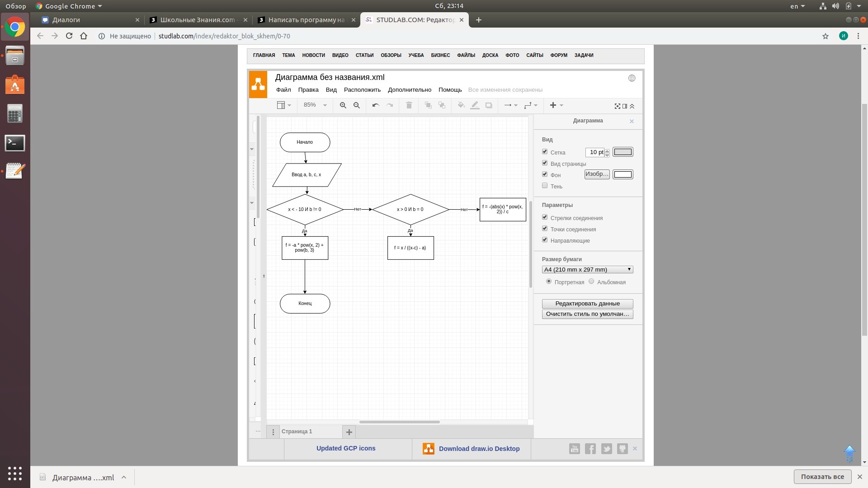Click the globe language icon
Screen dimensions: 868x488
[632, 78]
